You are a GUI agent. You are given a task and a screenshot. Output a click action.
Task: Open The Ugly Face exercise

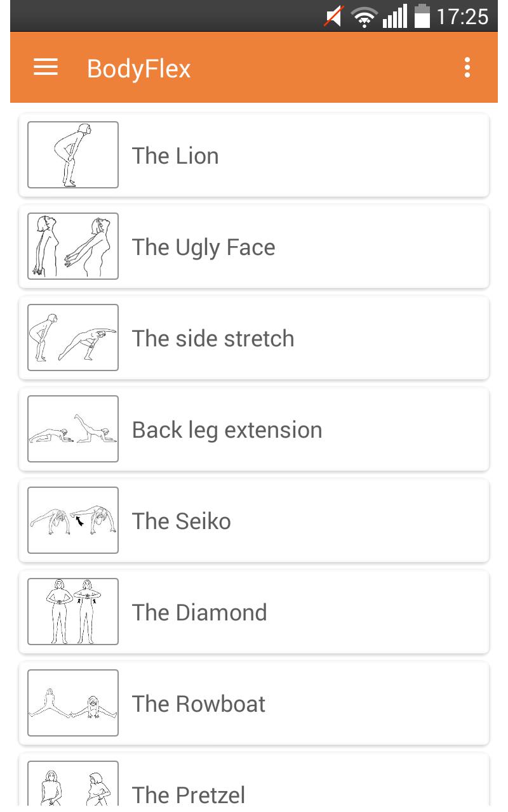click(x=203, y=247)
